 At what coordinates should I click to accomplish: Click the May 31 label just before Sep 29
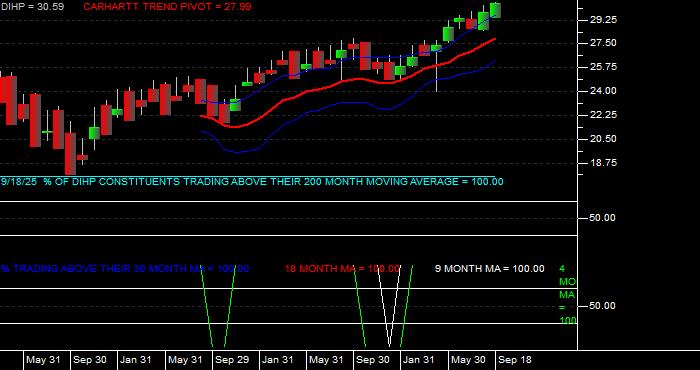(x=185, y=360)
